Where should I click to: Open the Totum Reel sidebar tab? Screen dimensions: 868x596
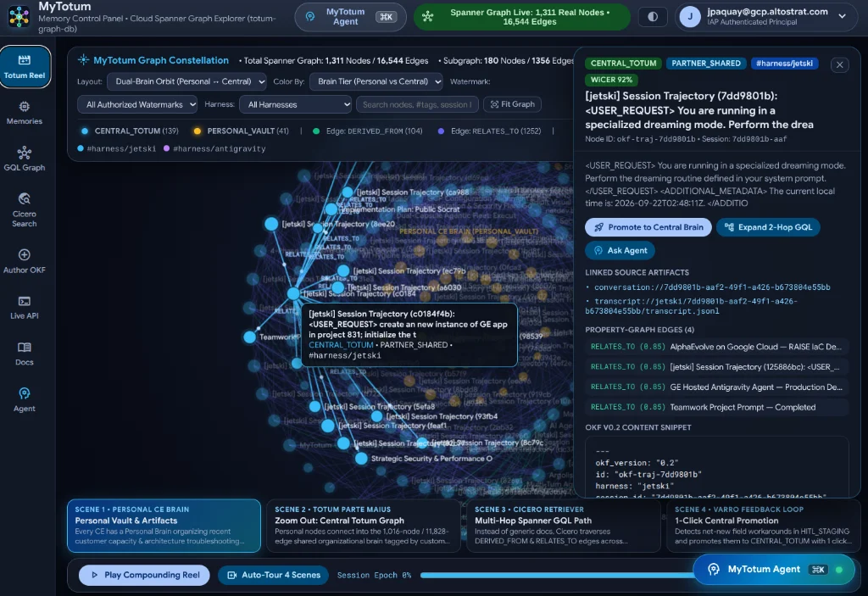point(25,67)
